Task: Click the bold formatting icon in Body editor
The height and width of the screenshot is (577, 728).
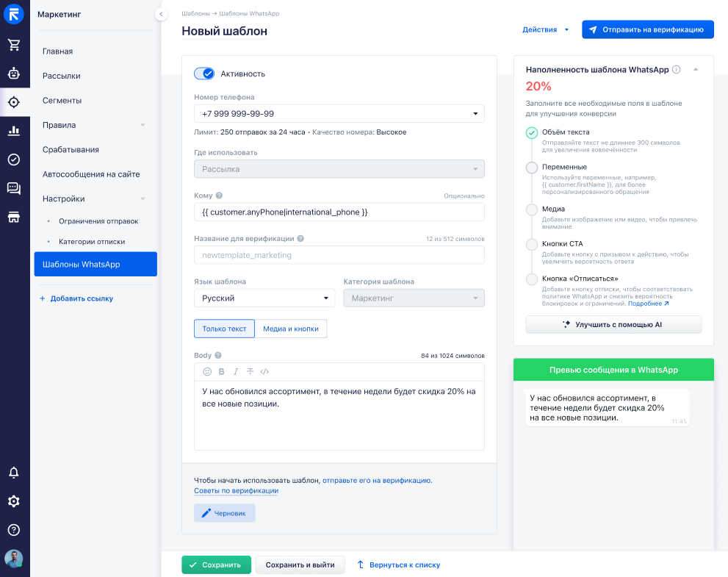Action: click(221, 372)
